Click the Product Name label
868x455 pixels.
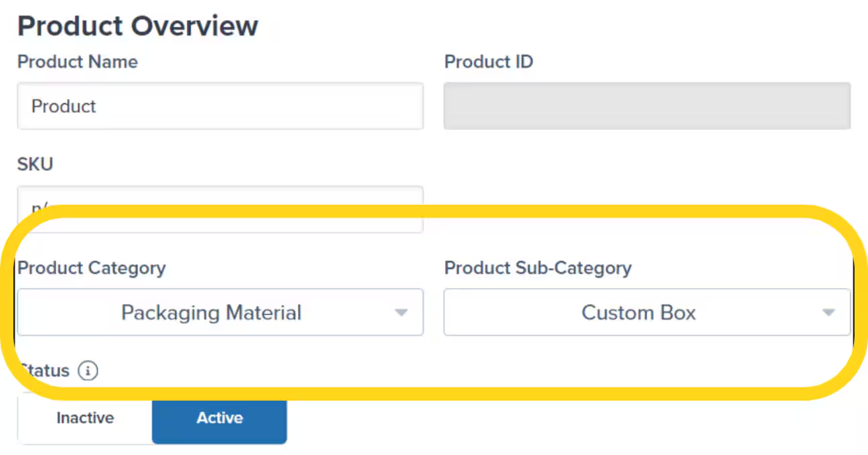pos(78,62)
